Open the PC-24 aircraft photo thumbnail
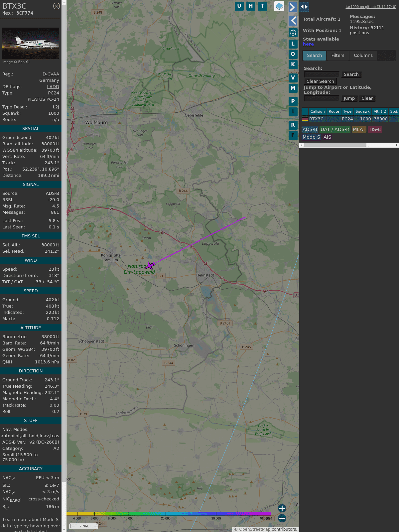Screen dimensions: 399x532 [x=31, y=43]
